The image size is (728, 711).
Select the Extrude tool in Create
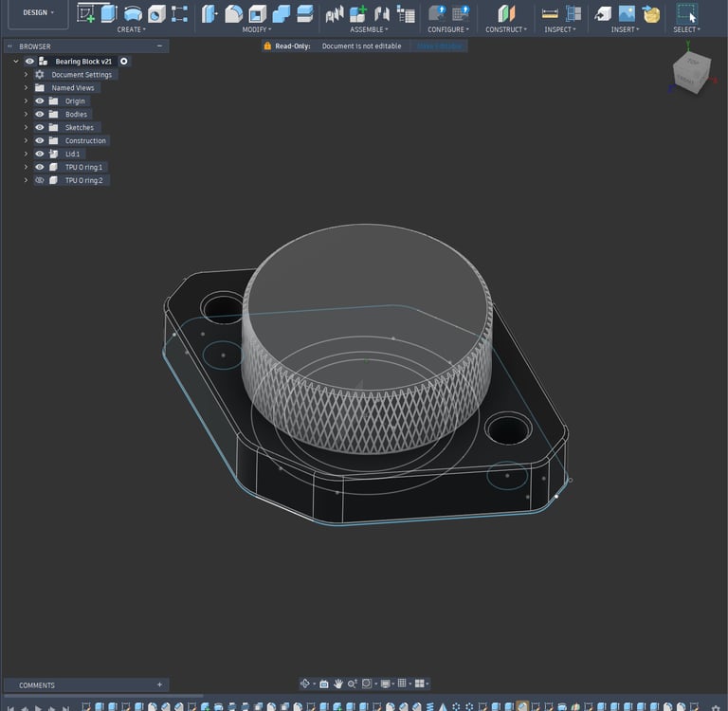coord(108,13)
